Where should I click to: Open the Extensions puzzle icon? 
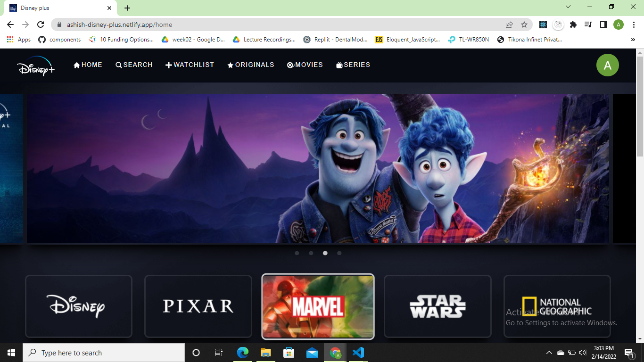point(573,25)
